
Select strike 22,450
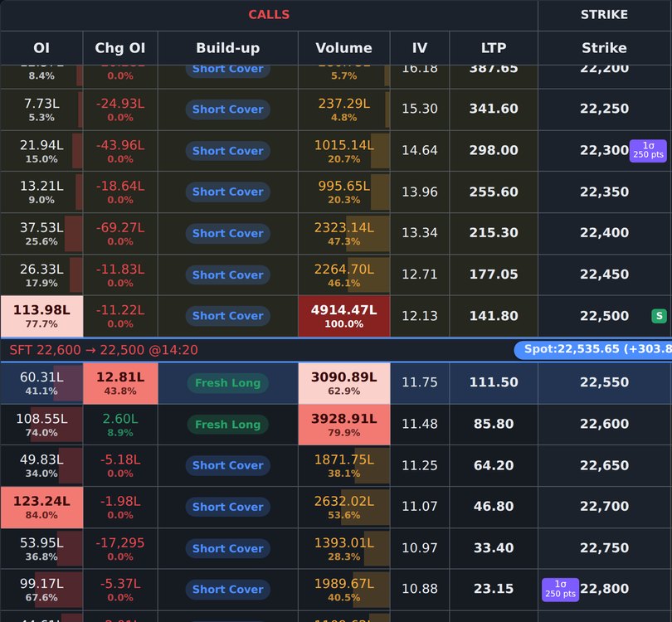click(x=604, y=274)
